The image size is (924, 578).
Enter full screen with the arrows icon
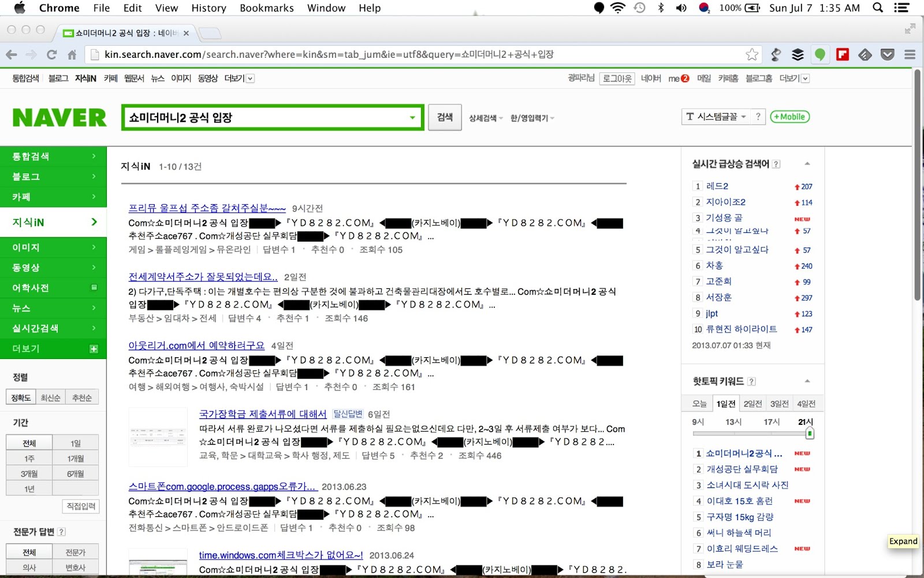click(910, 28)
